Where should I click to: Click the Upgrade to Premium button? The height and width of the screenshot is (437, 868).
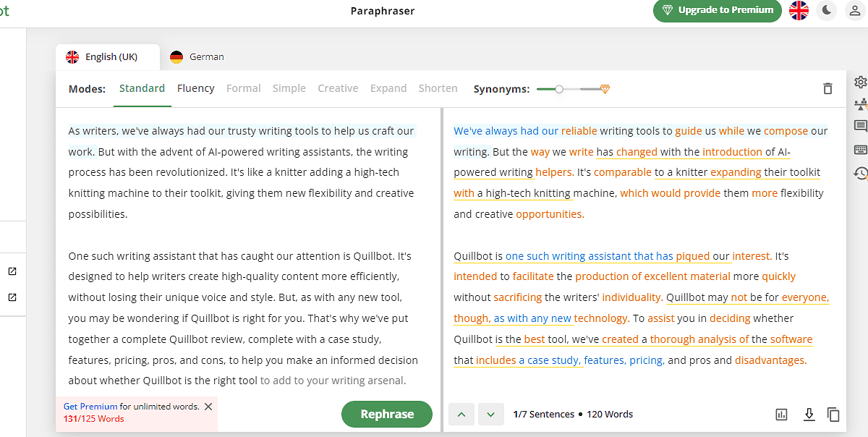717,10
